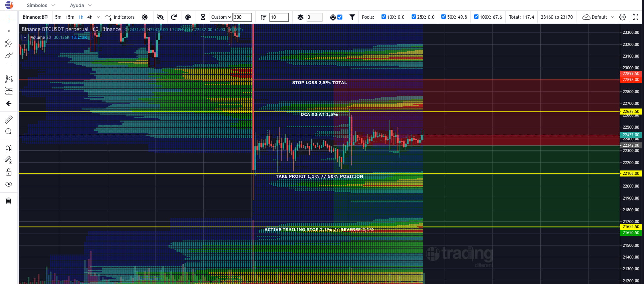The width and height of the screenshot is (644, 284).
Task: Open the Ayuda menu
Action: pyautogui.click(x=77, y=5)
